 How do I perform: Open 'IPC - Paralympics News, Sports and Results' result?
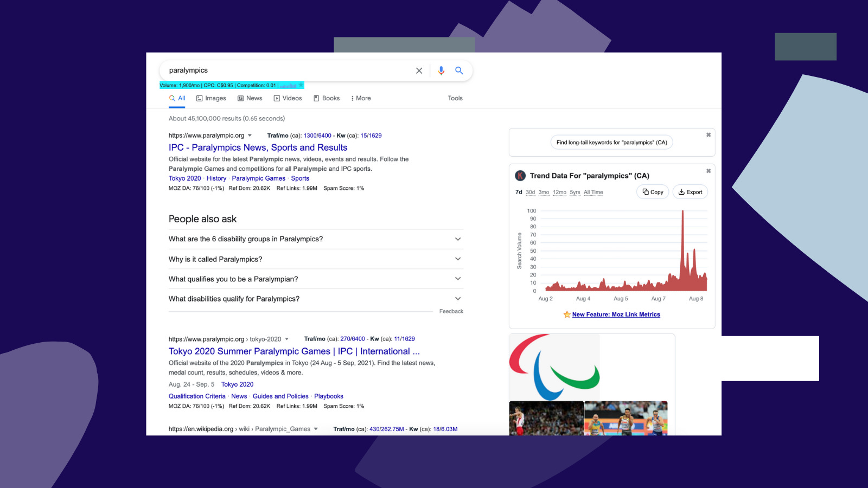coord(258,147)
